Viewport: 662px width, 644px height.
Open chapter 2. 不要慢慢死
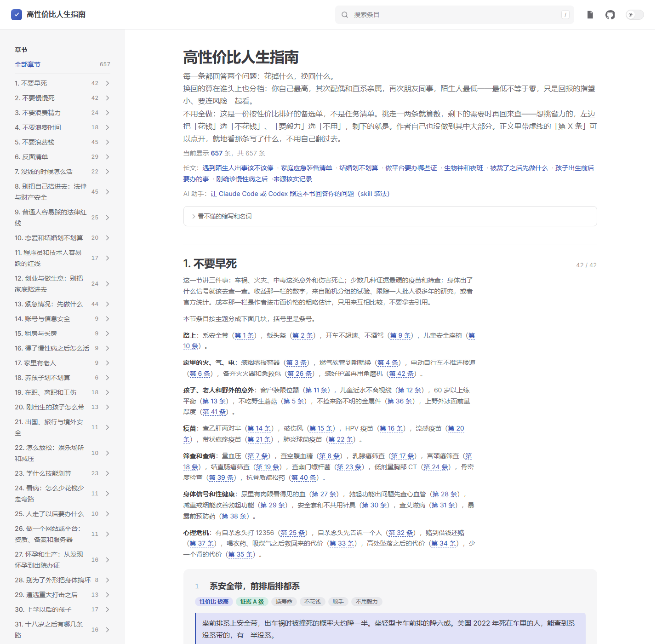pyautogui.click(x=34, y=98)
